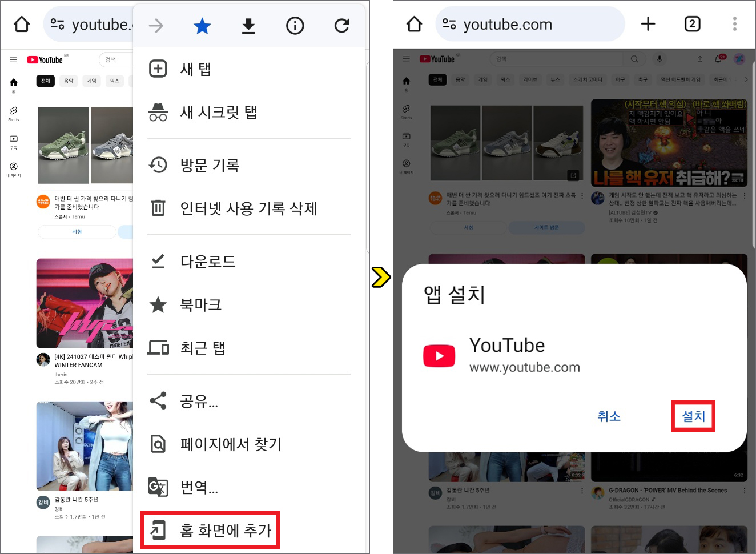The width and height of the screenshot is (756, 554).
Task: Tap the blue bookmark star icon
Action: (202, 26)
